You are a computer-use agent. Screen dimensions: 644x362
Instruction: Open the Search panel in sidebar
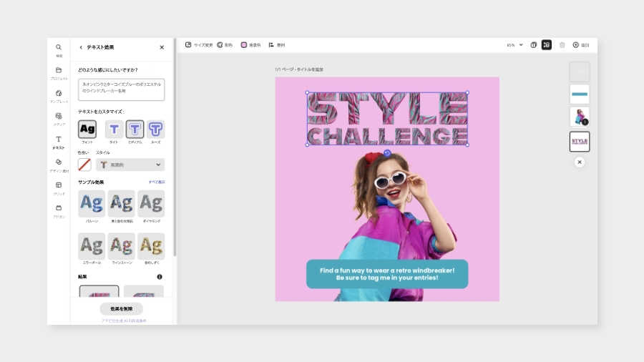pyautogui.click(x=59, y=47)
